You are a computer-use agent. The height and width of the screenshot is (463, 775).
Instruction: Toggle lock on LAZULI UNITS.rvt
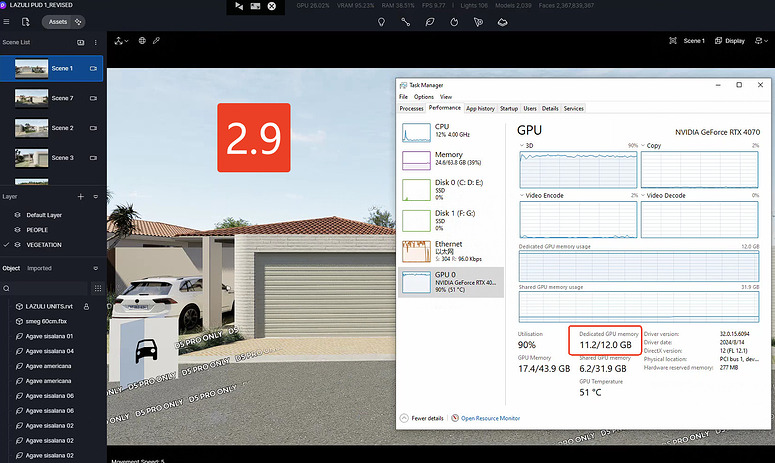point(86,306)
